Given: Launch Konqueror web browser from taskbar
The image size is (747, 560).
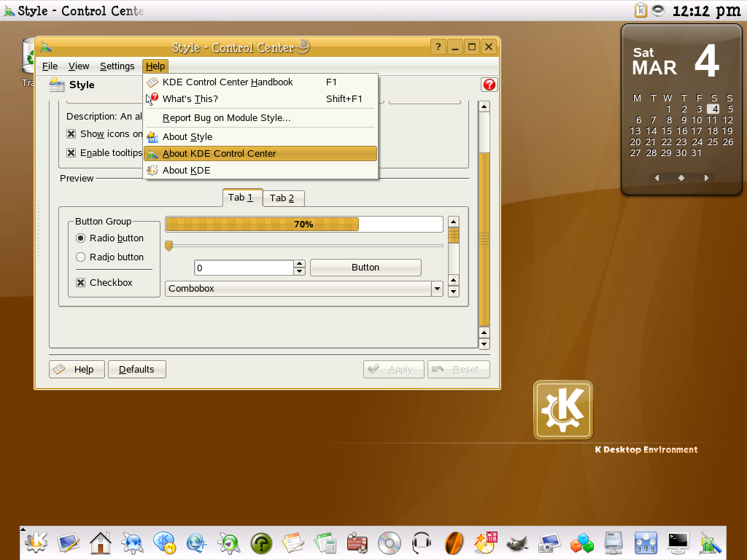Looking at the screenshot, I should (133, 542).
